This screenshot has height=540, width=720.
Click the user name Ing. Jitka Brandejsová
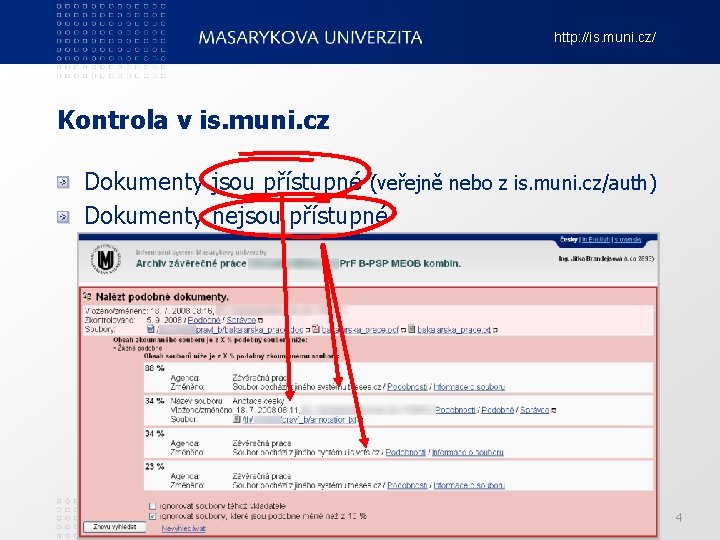pyautogui.click(x=590, y=259)
